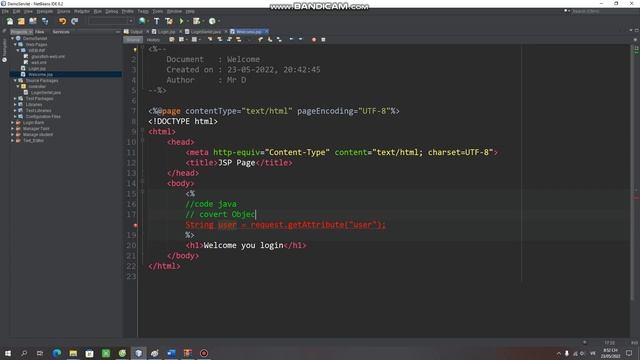Click the Bandicam record icon in the taskbar
This screenshot has width=640, height=360.
[204, 353]
